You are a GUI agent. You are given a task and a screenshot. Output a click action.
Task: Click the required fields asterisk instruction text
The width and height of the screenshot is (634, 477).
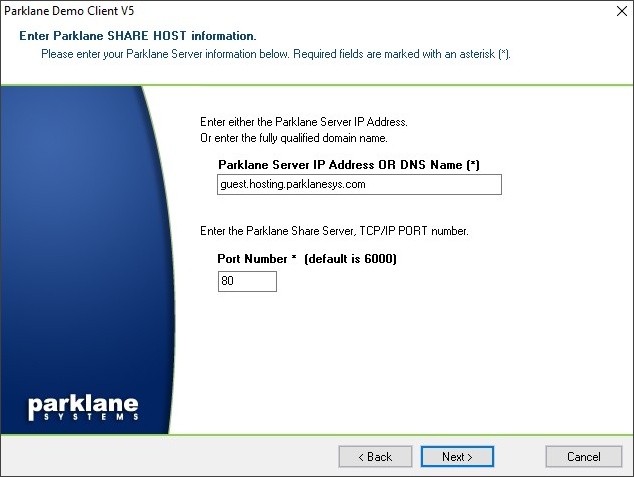(276, 53)
